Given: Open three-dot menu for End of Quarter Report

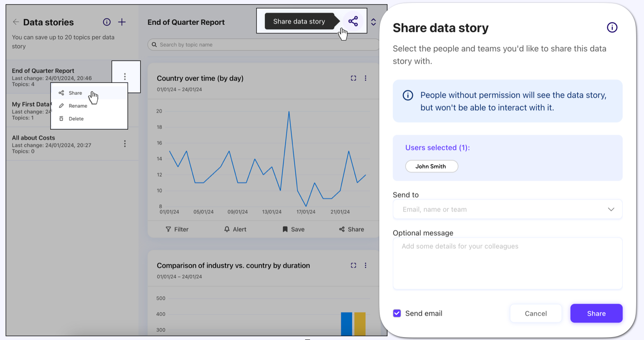Looking at the screenshot, I should click(125, 77).
